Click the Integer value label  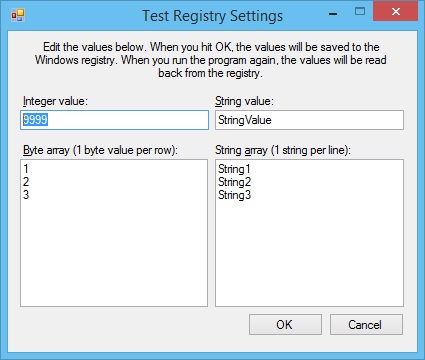[x=55, y=101]
